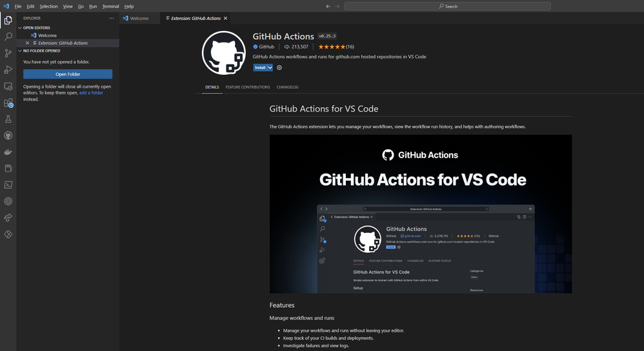Open the diamond-shaped icon at activity bar bottom

tap(8, 234)
